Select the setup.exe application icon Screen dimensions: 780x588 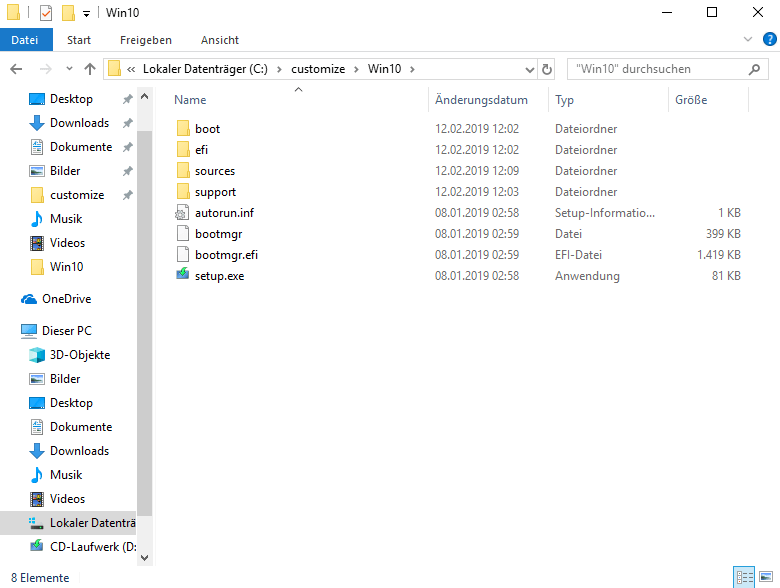point(183,274)
